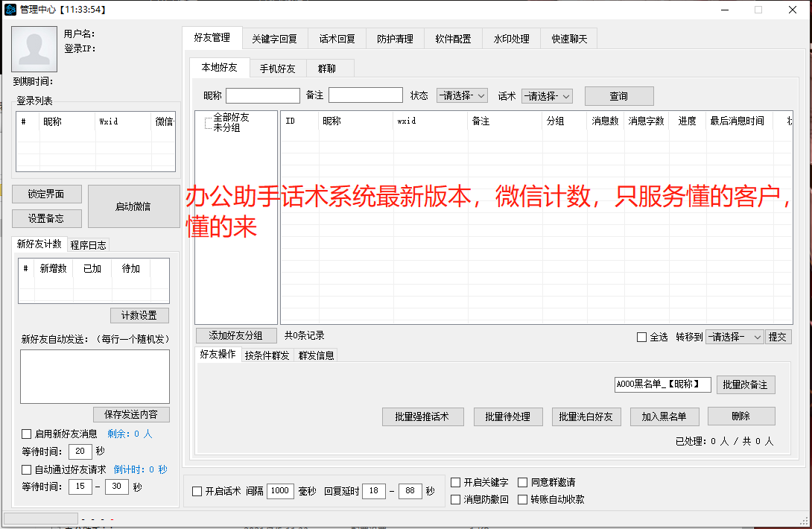
Task: Open the 话术 dropdown
Action: pos(547,96)
